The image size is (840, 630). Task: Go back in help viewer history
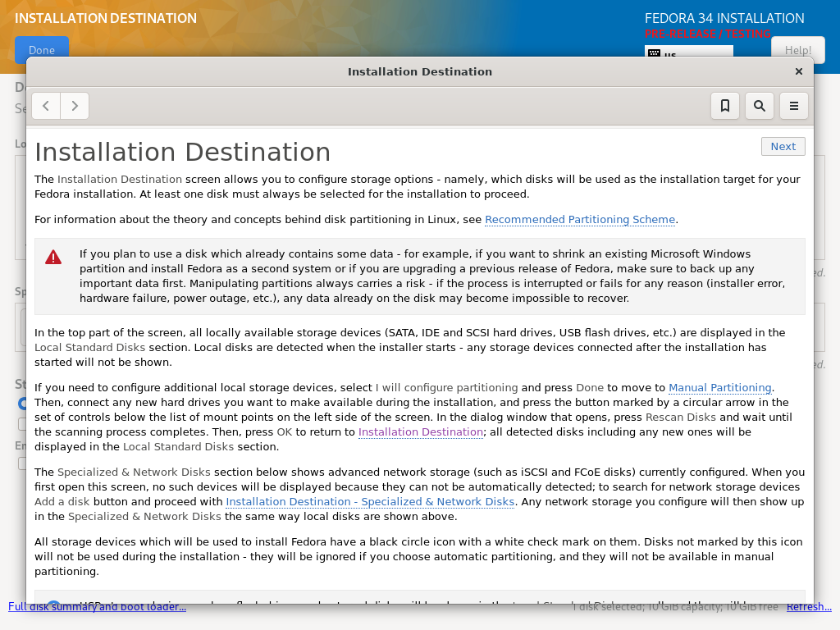point(46,106)
